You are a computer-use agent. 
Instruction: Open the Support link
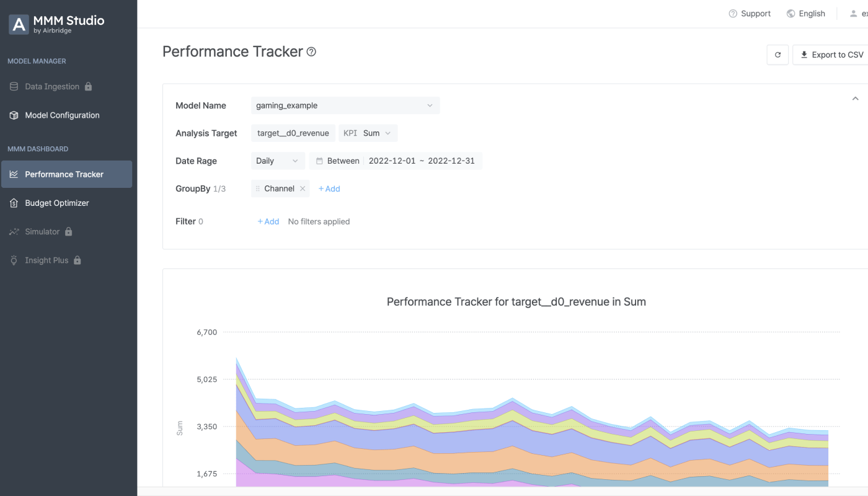(x=750, y=14)
